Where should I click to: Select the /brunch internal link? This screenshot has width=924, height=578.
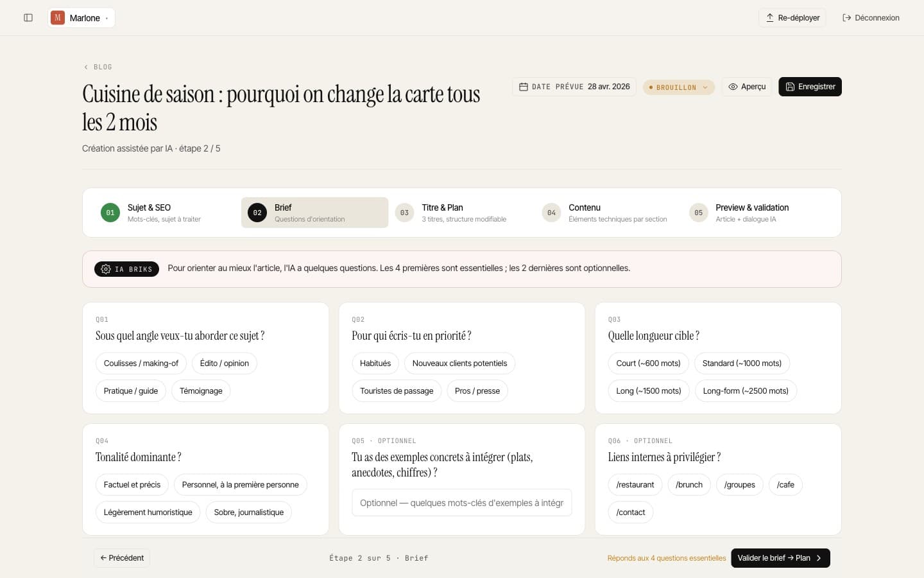point(689,485)
